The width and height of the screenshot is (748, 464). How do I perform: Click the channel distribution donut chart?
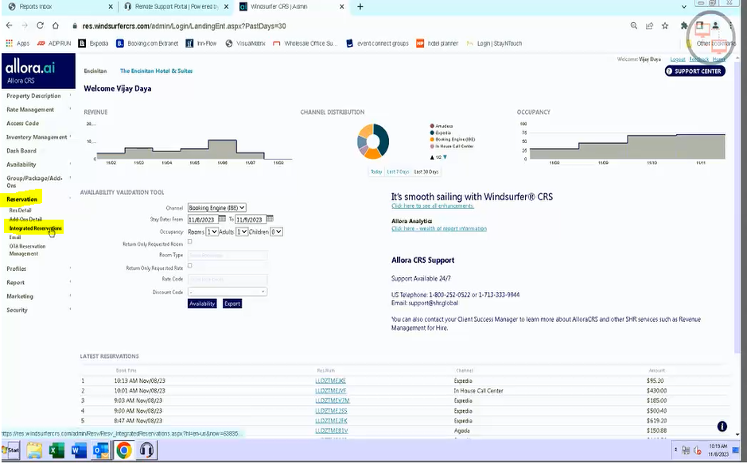point(373,141)
